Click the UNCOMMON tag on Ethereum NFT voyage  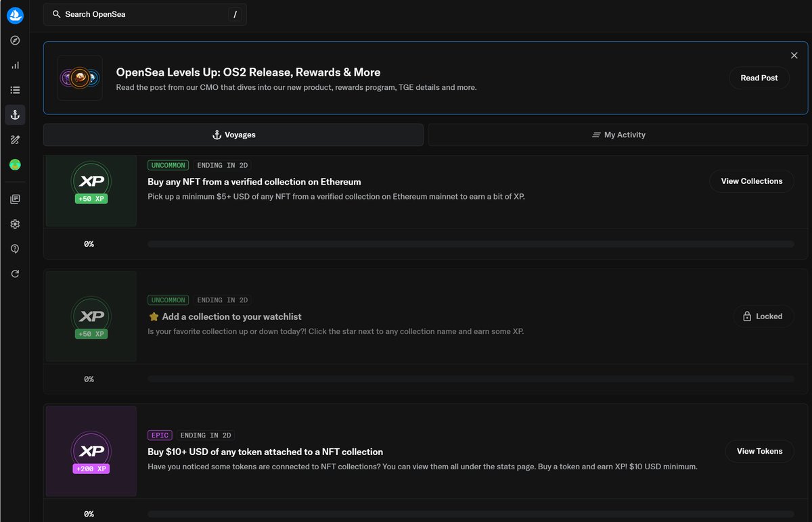pos(168,165)
